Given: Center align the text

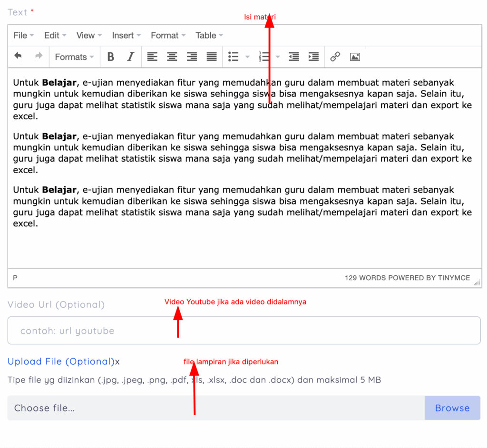Looking at the screenshot, I should coord(172,57).
